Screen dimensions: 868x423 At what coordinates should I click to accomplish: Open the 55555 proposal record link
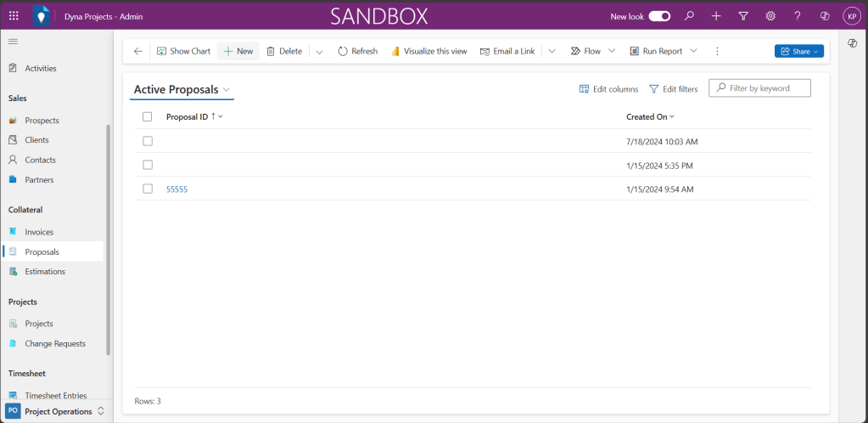click(x=176, y=189)
